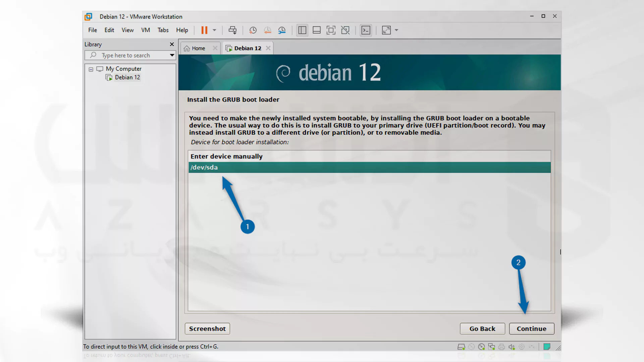Screen dimensions: 644x362
Task: Open the Tabs menu
Action: click(163, 30)
